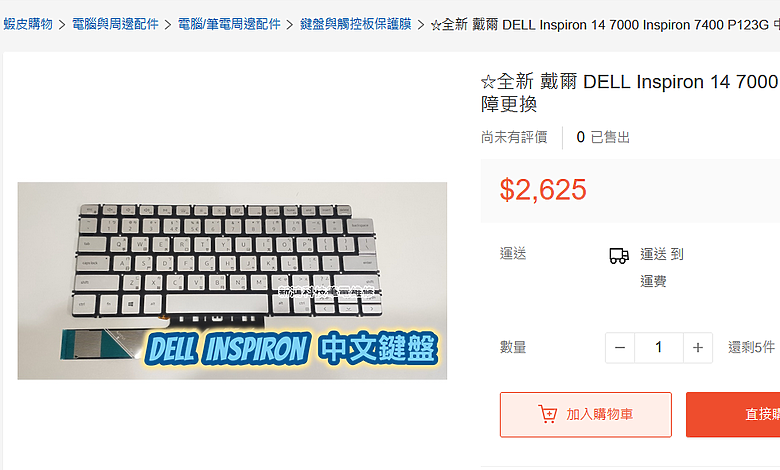
Task: Click the quantity input field
Action: pos(659,348)
